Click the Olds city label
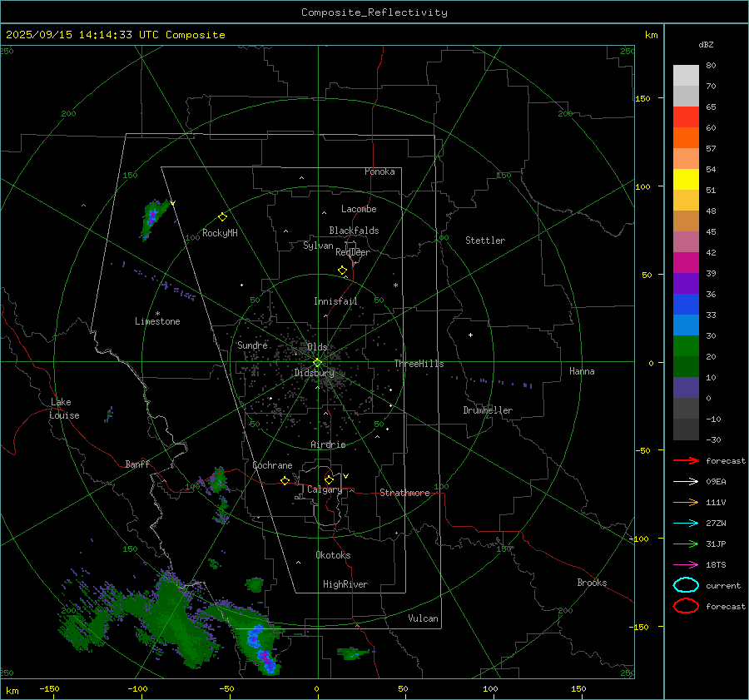 317,347
